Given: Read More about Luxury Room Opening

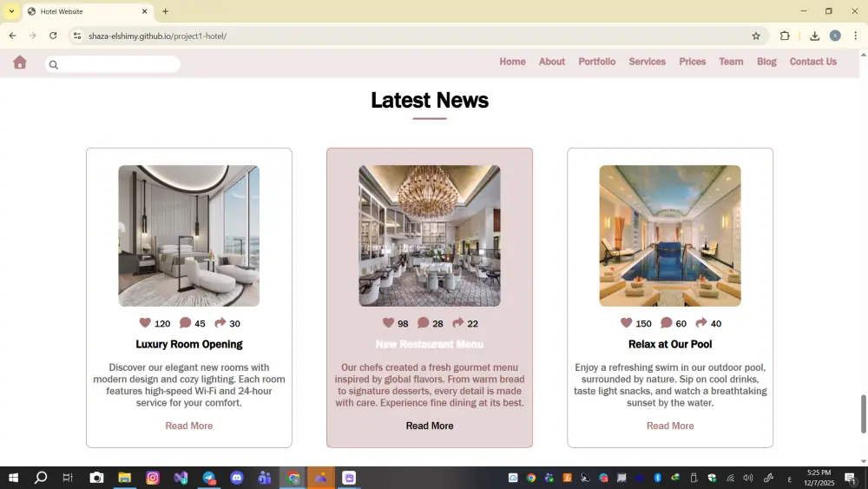Looking at the screenshot, I should (188, 426).
